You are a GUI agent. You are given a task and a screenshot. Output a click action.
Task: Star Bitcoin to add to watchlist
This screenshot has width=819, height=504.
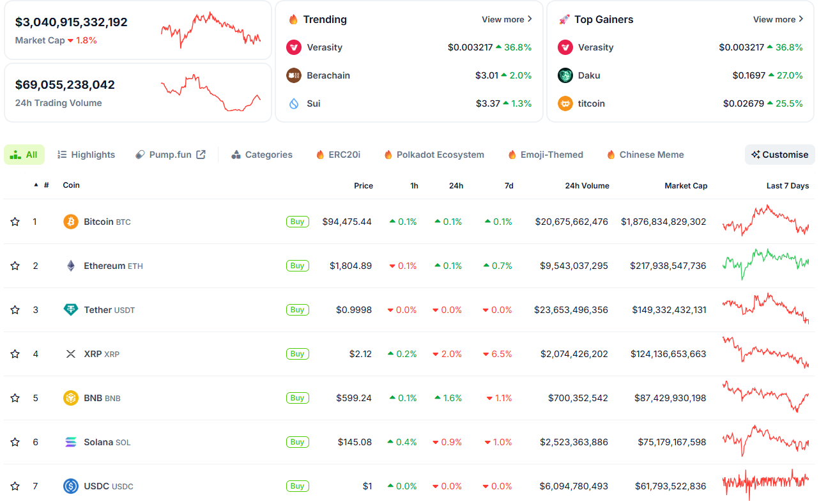click(15, 222)
